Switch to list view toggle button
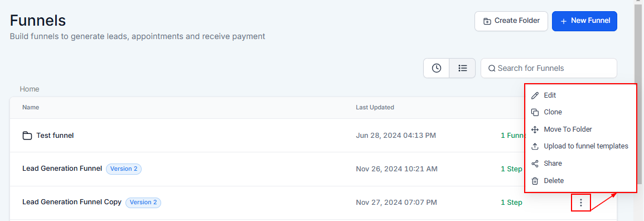The width and height of the screenshot is (644, 221). click(x=462, y=68)
